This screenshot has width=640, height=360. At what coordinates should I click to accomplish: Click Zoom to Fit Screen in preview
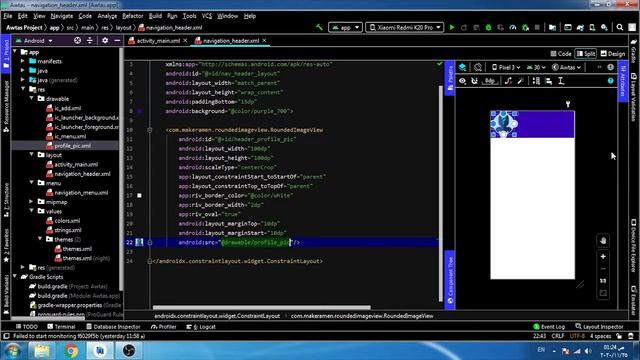[x=603, y=293]
